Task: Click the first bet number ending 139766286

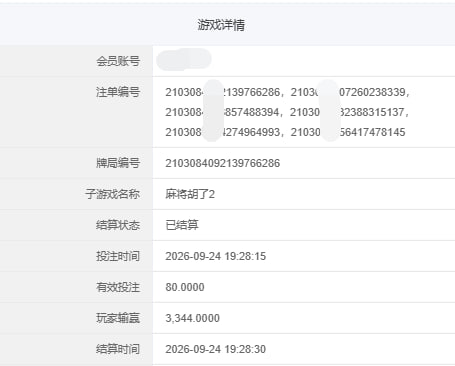Action: pyautogui.click(x=223, y=92)
